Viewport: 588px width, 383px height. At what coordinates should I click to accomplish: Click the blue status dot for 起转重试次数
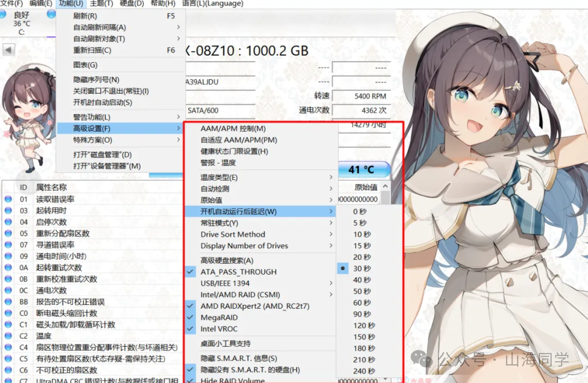click(x=8, y=267)
